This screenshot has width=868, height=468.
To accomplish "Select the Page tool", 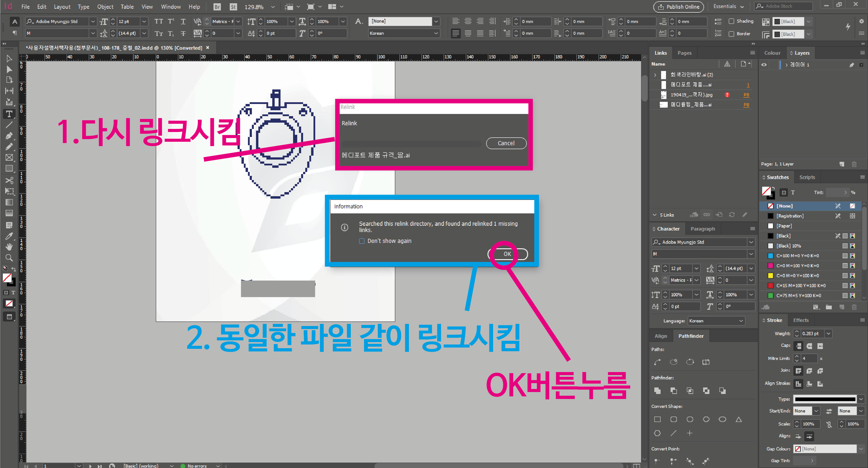I will 9,80.
